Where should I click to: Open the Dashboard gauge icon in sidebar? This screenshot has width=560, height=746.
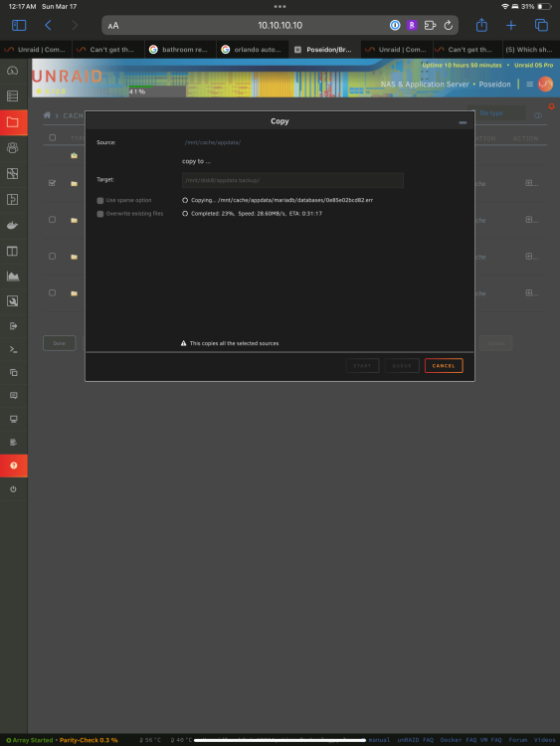coord(13,71)
